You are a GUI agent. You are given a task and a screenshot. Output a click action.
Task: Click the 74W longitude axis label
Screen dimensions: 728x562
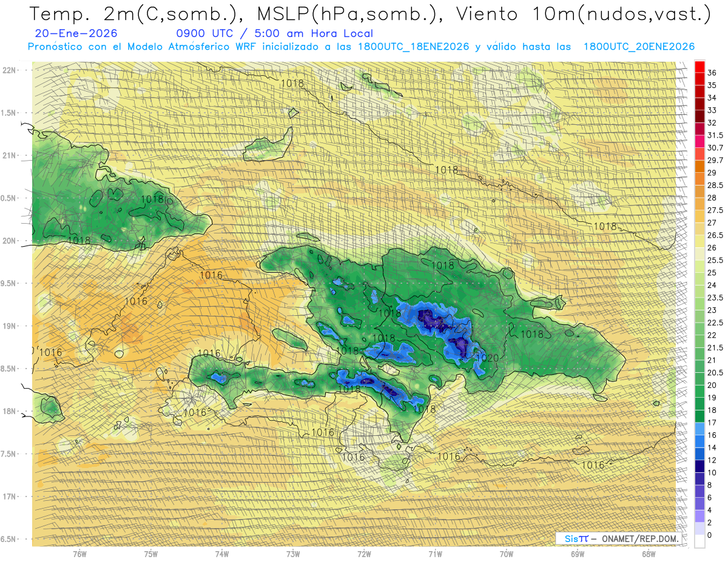tap(222, 554)
